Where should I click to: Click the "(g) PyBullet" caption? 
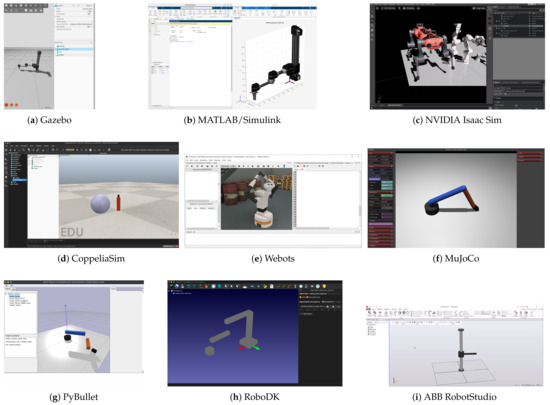[x=74, y=397]
